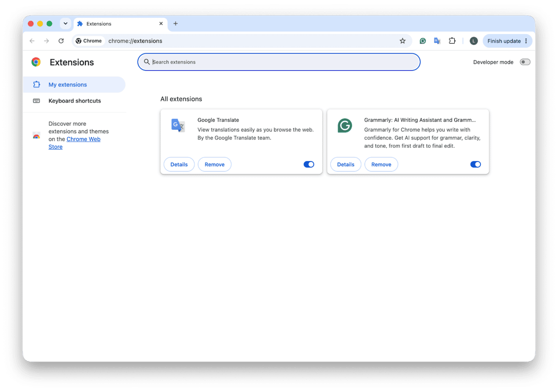The image size is (558, 392).
Task: Click the Grammarly: AI Writing Assistant title
Action: (x=420, y=120)
